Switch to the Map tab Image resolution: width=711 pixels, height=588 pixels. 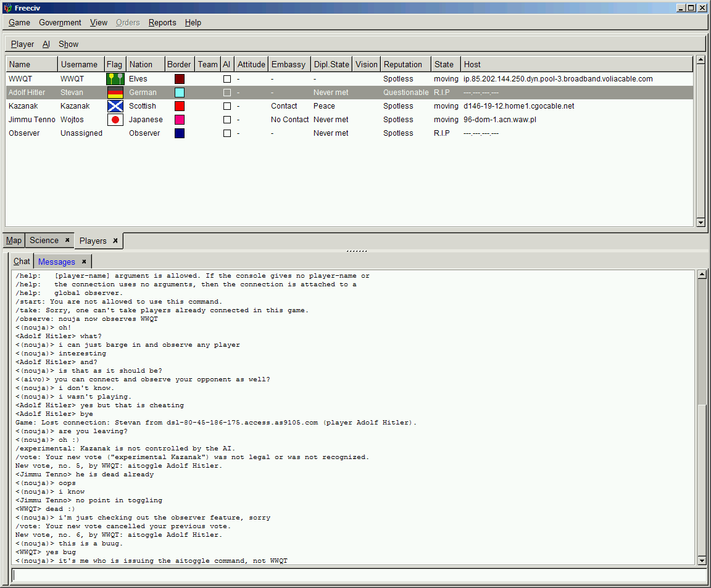coord(14,240)
